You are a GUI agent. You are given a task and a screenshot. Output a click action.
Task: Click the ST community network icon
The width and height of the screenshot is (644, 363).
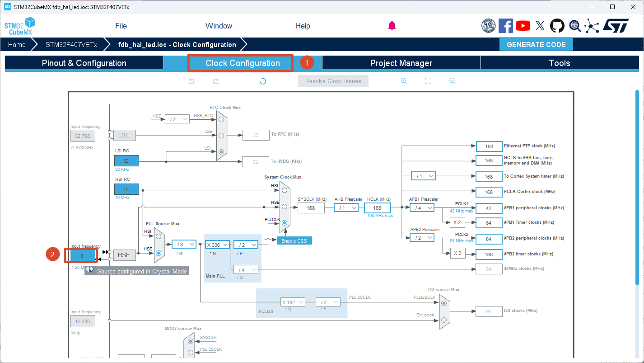click(x=592, y=26)
